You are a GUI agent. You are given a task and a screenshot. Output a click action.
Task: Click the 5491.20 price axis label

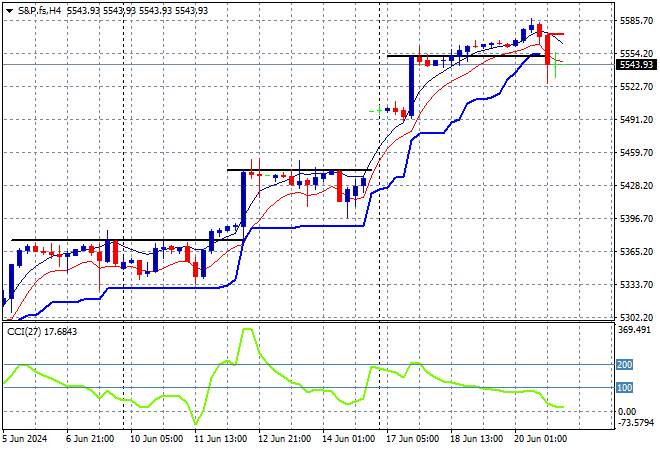click(636, 120)
